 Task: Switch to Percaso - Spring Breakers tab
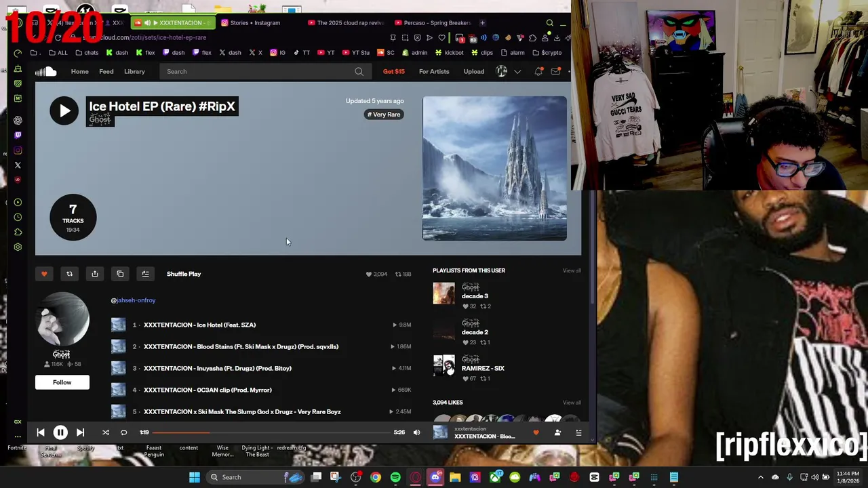433,22
